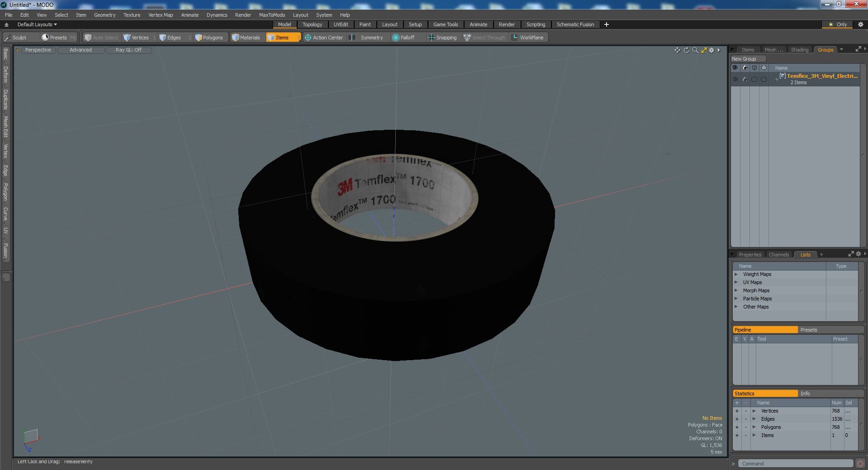Toggle Auto Select mode

pos(101,38)
